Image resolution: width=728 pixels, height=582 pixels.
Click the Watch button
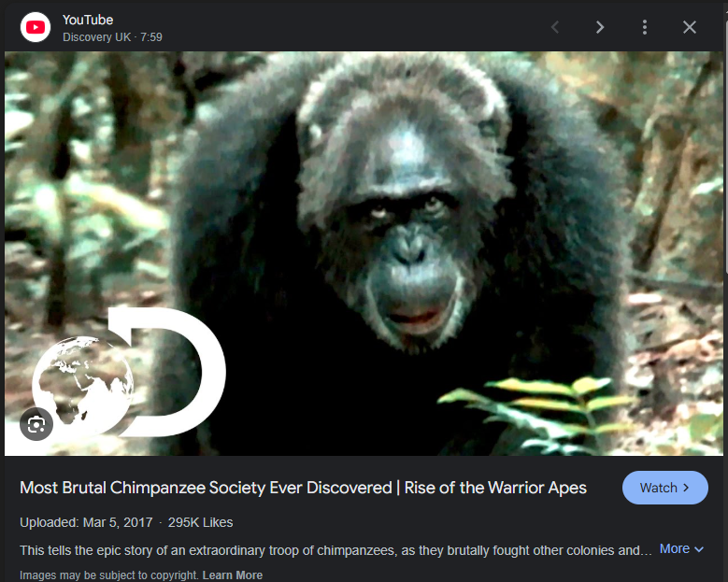(x=664, y=488)
